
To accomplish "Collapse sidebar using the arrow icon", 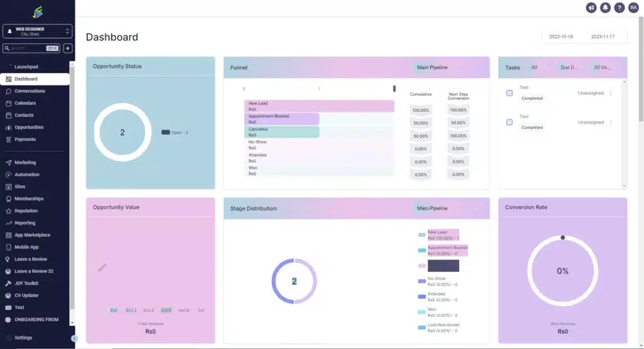I will point(74,338).
